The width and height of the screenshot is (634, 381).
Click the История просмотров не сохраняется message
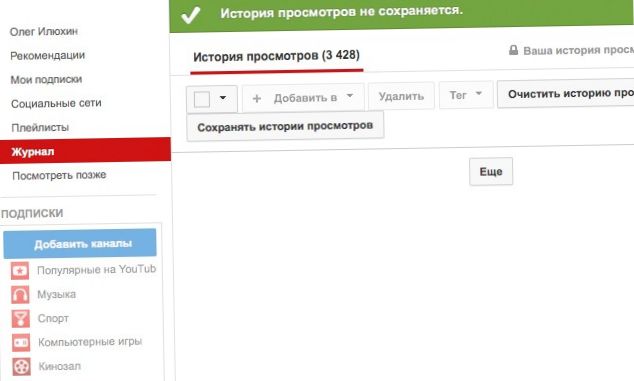(342, 12)
